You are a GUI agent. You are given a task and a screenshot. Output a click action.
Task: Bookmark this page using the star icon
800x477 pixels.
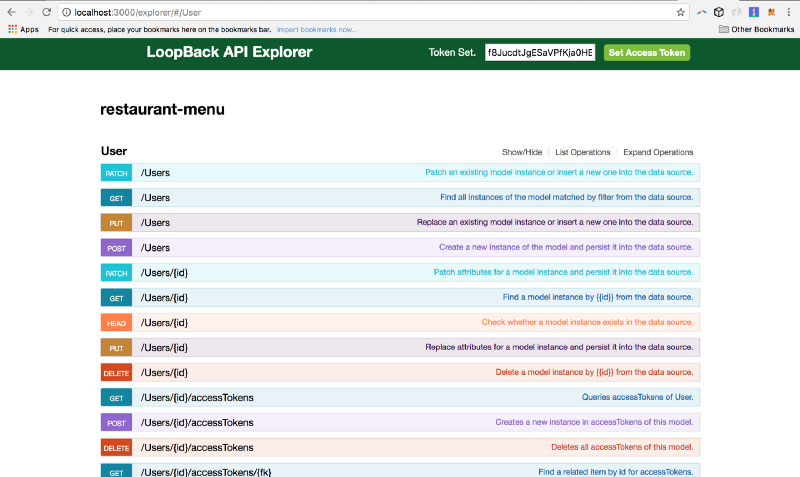(x=680, y=12)
